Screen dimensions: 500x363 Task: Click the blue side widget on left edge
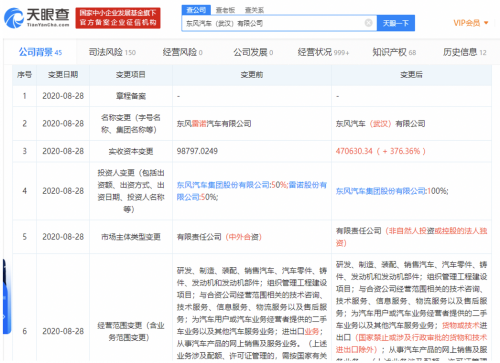7,297
